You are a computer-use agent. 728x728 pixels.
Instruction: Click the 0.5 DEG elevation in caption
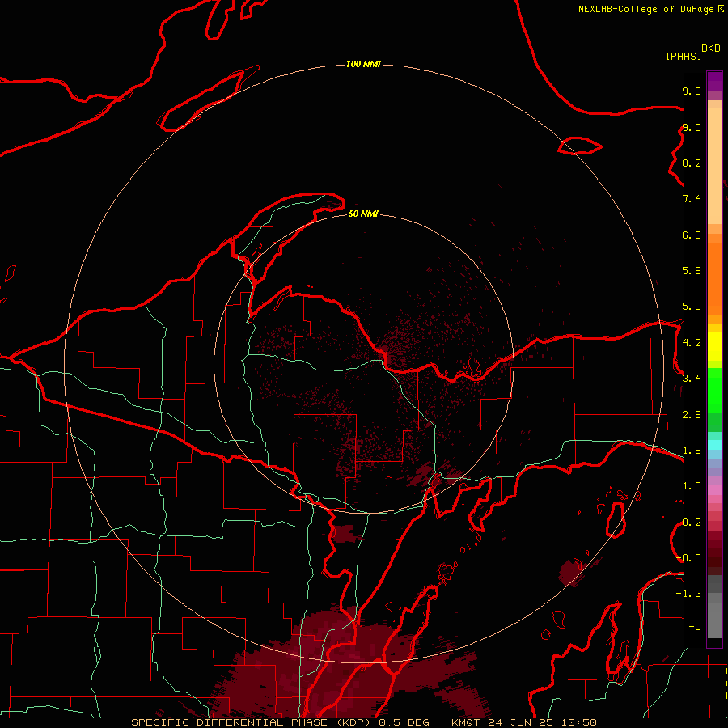point(404,722)
